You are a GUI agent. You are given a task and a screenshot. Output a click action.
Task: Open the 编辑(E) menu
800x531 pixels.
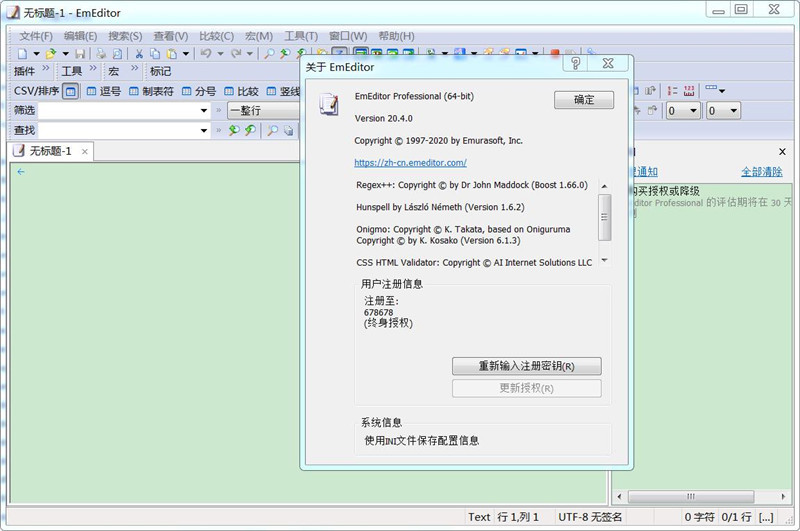coord(81,36)
